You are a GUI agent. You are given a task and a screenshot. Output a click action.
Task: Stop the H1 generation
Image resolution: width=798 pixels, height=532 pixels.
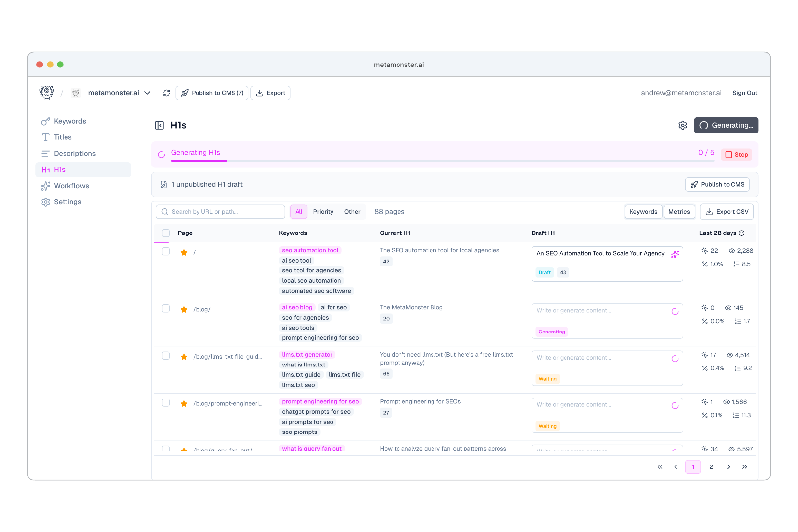[736, 155]
